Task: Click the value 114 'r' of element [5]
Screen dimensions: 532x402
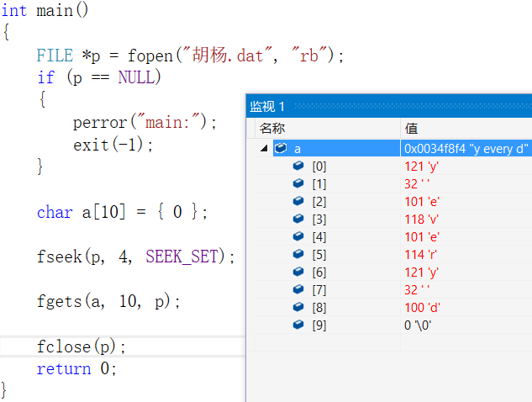Action: pos(421,255)
